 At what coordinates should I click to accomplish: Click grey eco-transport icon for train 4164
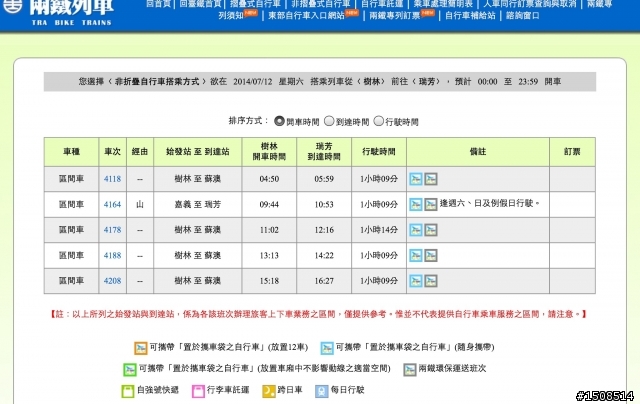(431, 204)
